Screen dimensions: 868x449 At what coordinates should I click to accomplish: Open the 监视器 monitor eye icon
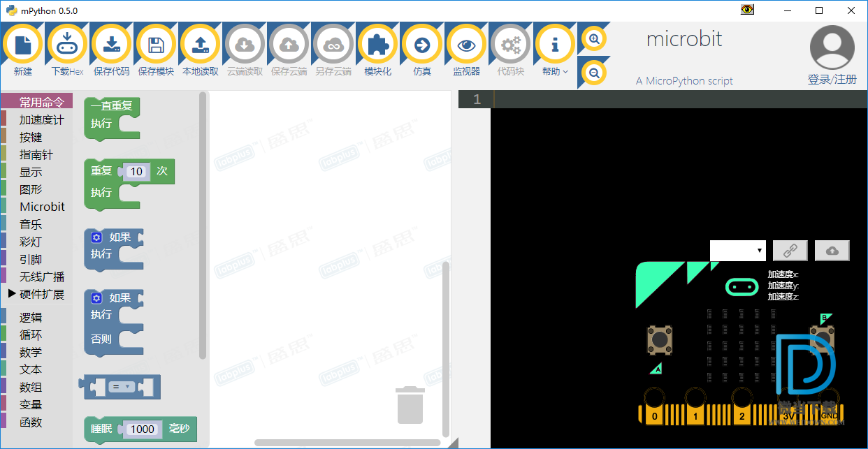tap(466, 45)
